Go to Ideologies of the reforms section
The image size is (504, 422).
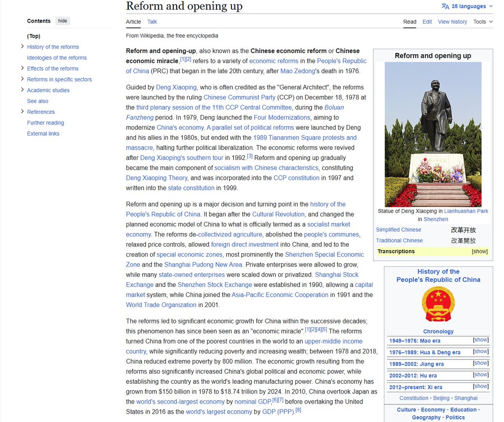(57, 58)
